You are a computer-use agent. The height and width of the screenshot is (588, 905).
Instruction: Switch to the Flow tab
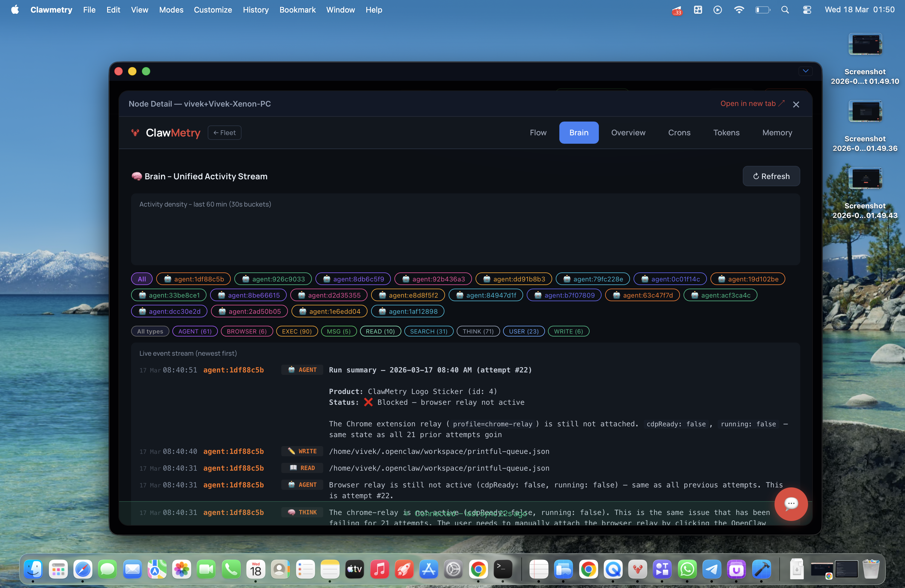point(538,133)
